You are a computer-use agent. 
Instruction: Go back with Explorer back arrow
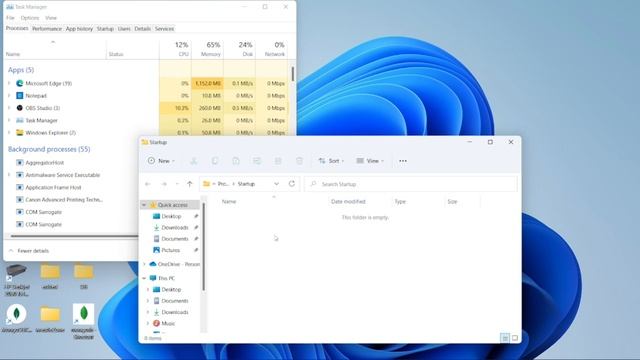(148, 184)
